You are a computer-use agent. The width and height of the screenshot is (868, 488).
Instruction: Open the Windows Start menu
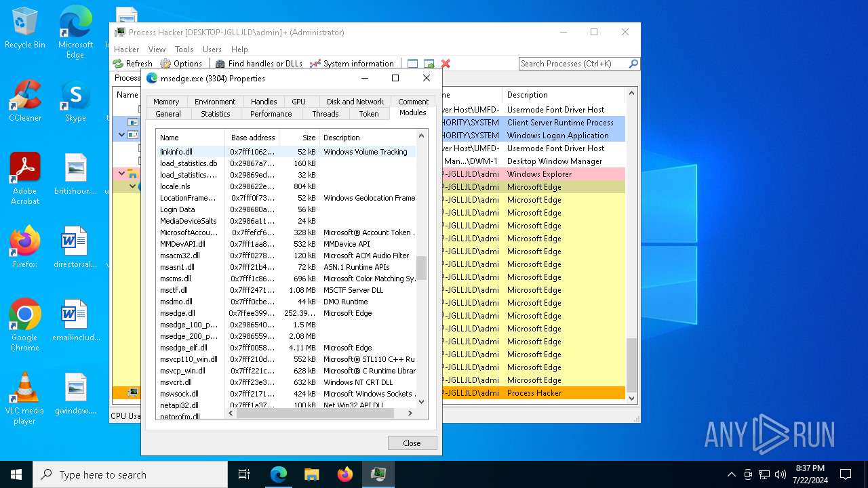16,474
